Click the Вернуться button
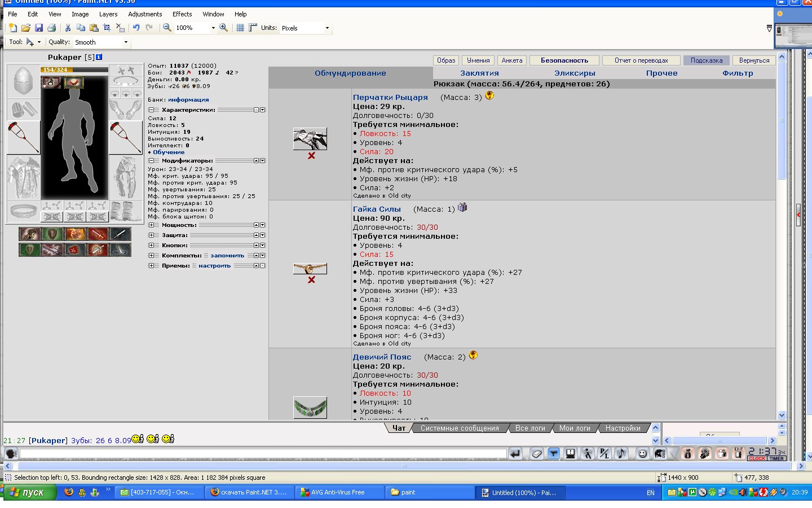The image size is (812, 508). click(x=754, y=60)
